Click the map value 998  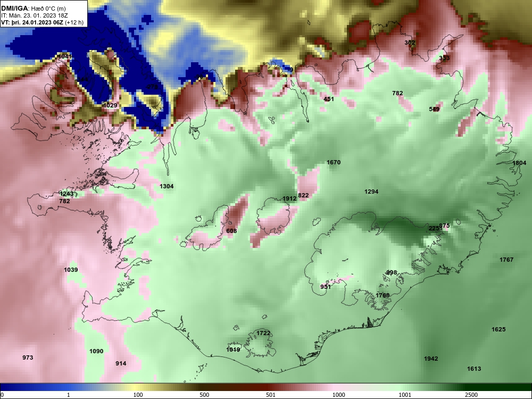coord(392,272)
